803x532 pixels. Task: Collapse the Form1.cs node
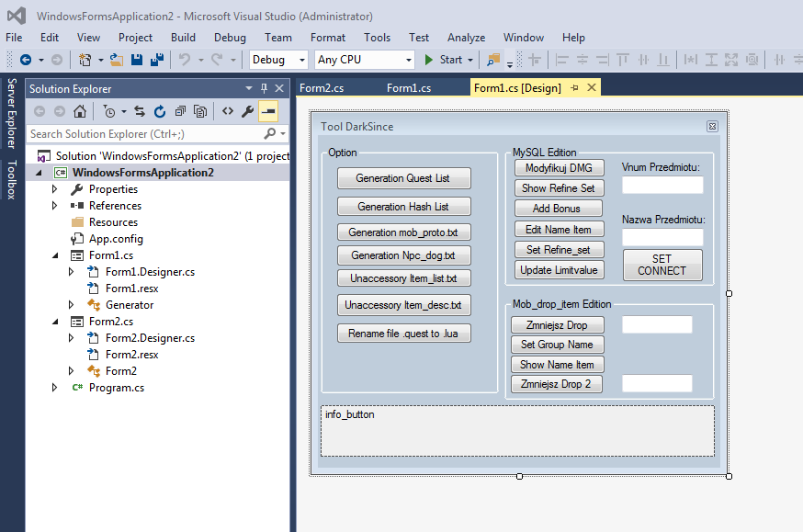click(55, 255)
